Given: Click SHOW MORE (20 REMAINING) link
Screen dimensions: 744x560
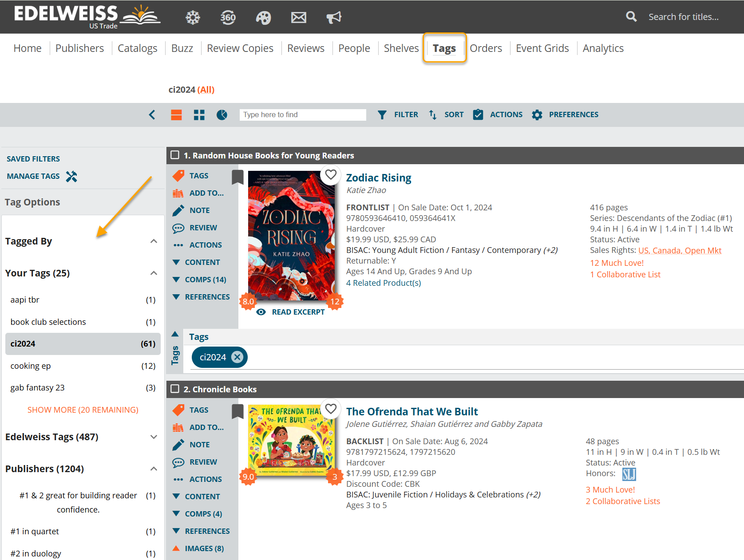Looking at the screenshot, I should coord(83,410).
